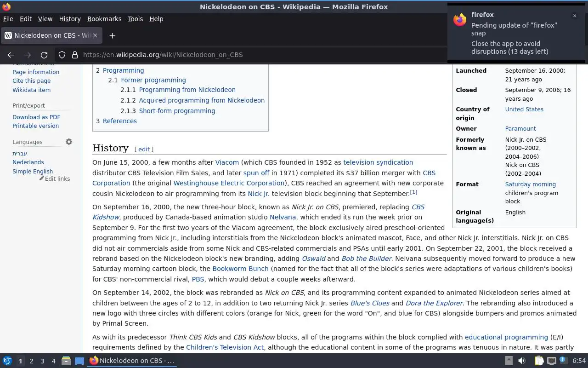
Task: Click Edit links pencil in Languages
Action: pos(55,178)
